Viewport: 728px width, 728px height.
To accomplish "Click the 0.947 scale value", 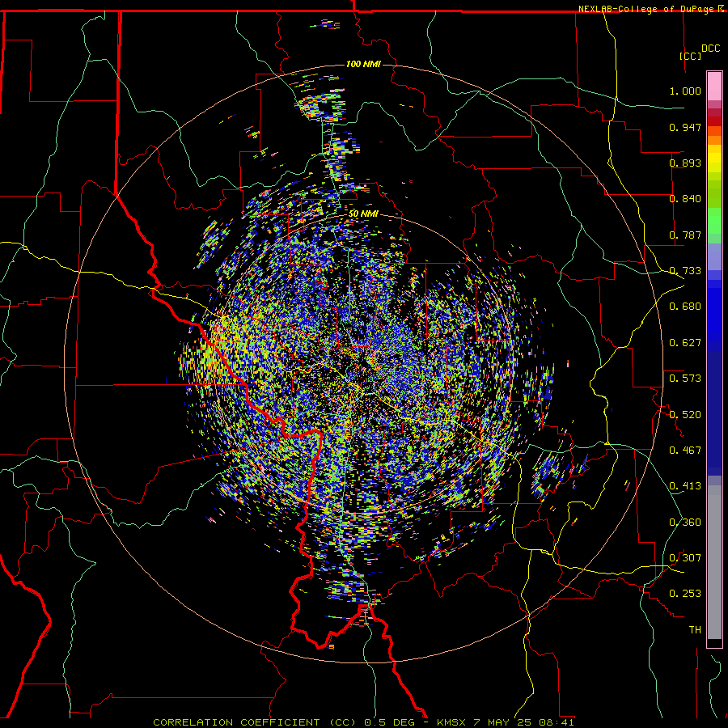I will click(x=685, y=127).
